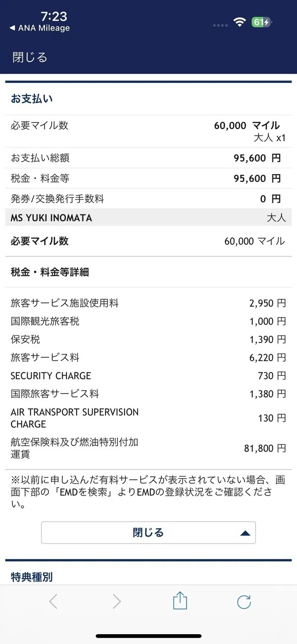Tap the 特典種別 section heading
Screen dimensions: 297x644
coord(32,576)
